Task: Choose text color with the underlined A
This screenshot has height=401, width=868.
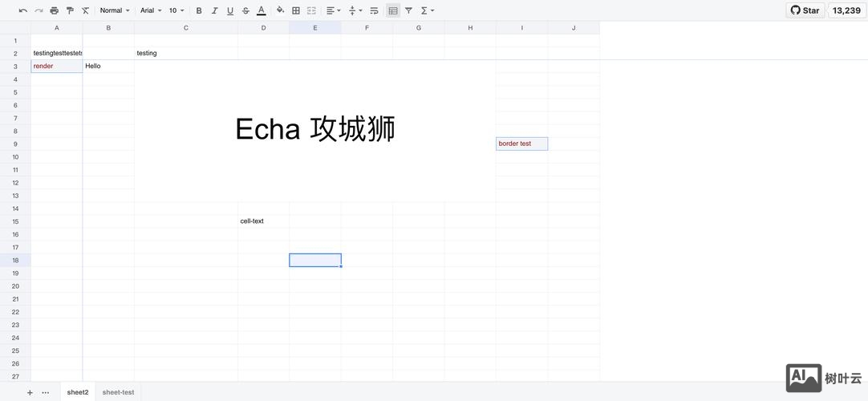Action: point(262,10)
